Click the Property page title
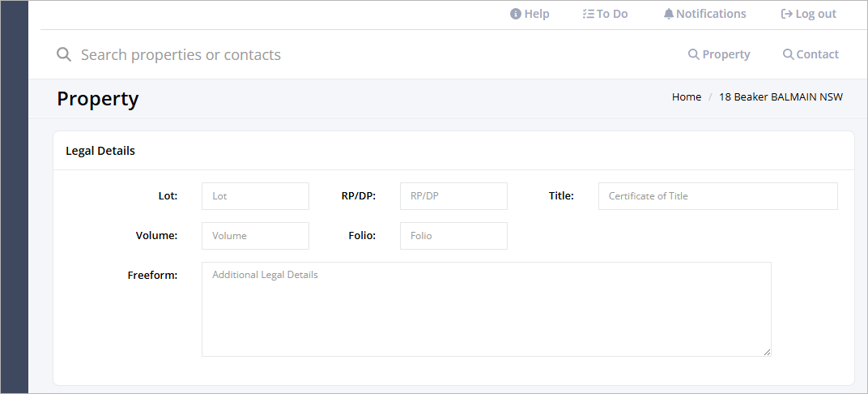The image size is (868, 394). 97,99
